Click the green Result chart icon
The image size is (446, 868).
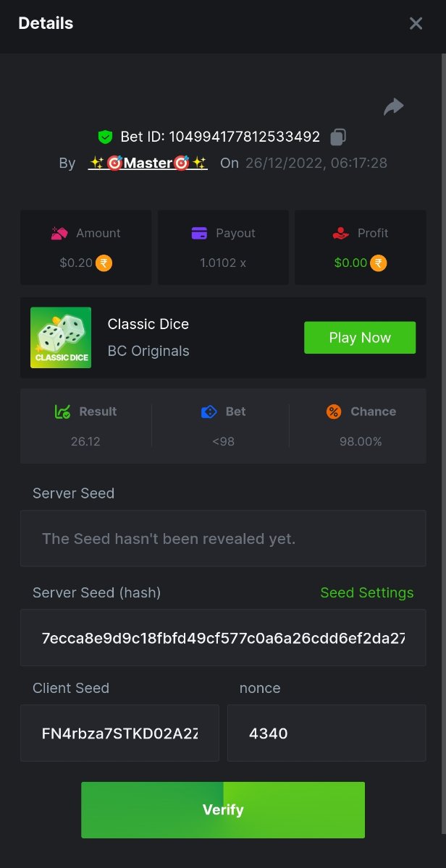pyautogui.click(x=62, y=412)
